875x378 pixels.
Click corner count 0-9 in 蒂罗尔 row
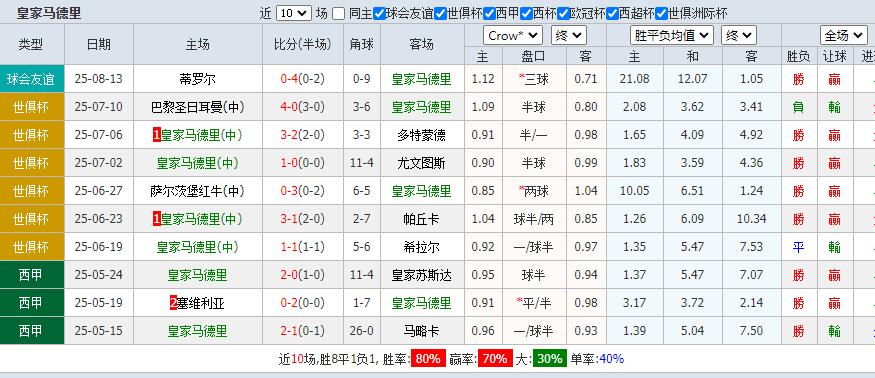[x=362, y=79]
